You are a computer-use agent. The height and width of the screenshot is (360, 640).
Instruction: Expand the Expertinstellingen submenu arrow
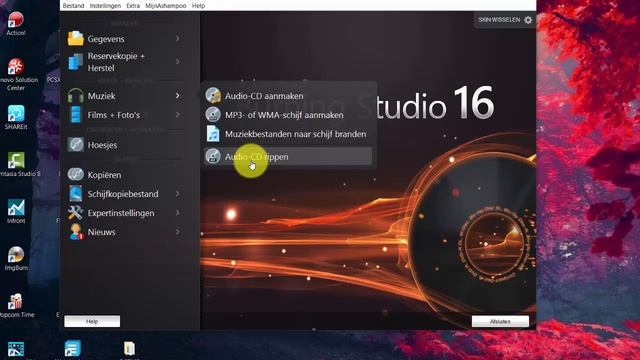point(178,213)
